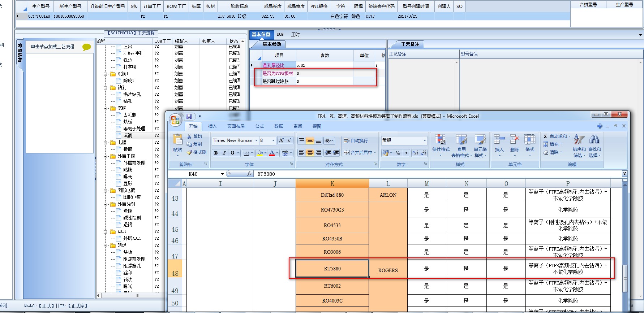The image size is (644, 313).
Task: Toggle align text right
Action: [x=318, y=153]
